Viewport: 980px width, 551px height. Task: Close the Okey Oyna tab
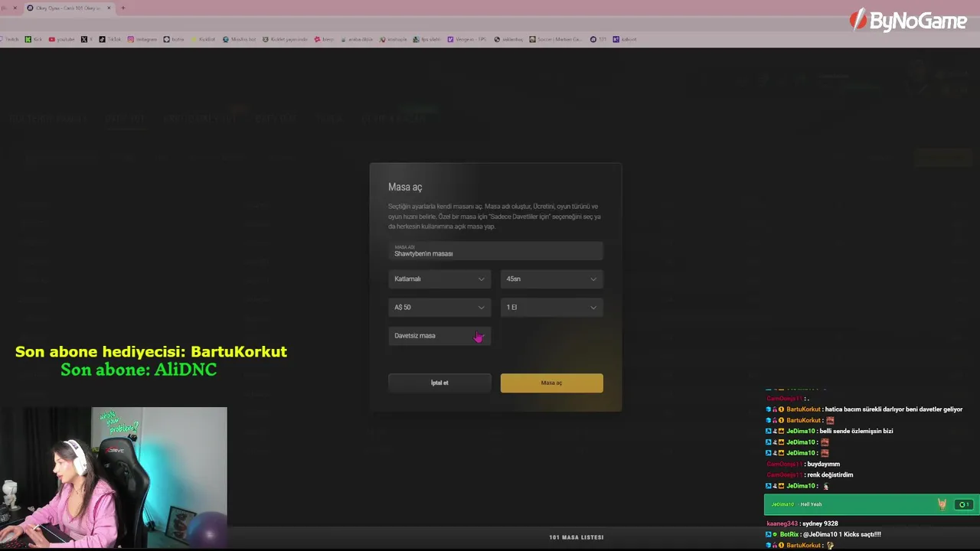pyautogui.click(x=109, y=8)
